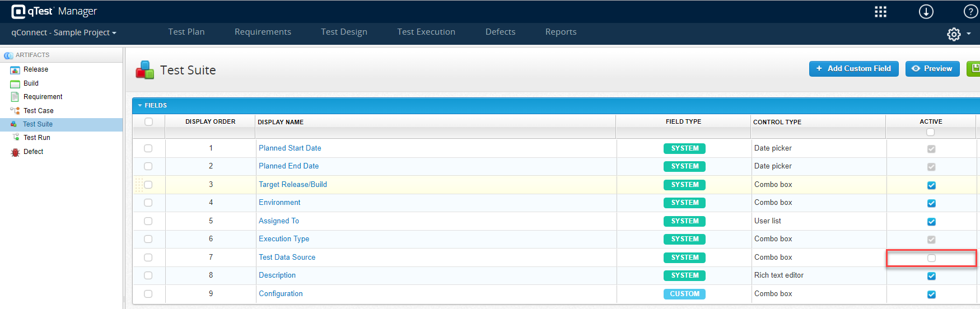The width and height of the screenshot is (980, 309).
Task: Open the help question mark icon
Action: click(x=970, y=12)
